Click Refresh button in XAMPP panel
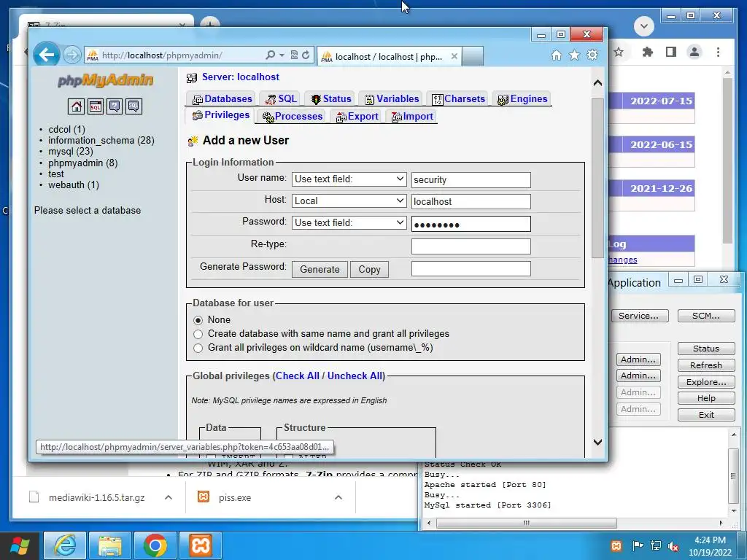The height and width of the screenshot is (560, 747). pyautogui.click(x=706, y=365)
